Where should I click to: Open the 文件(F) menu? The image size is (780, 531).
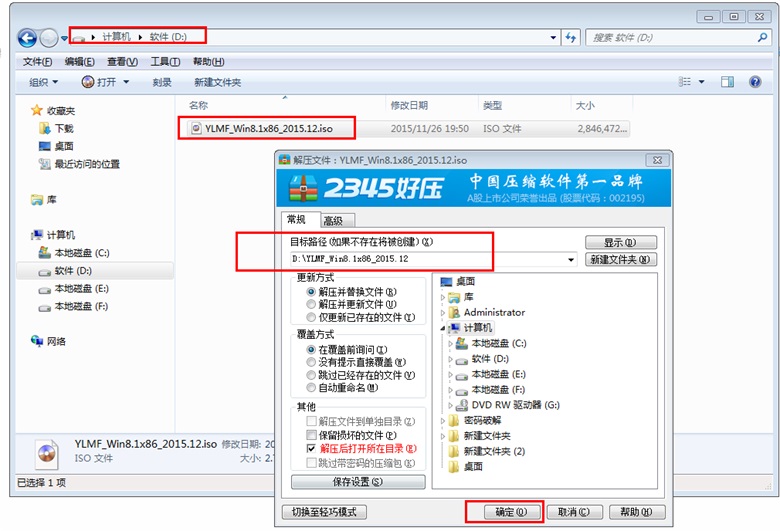point(37,62)
